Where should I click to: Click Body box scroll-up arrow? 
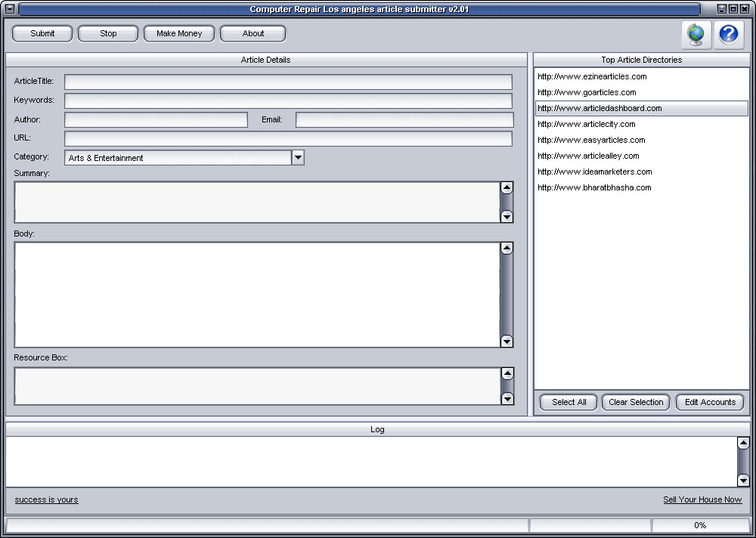tap(507, 249)
